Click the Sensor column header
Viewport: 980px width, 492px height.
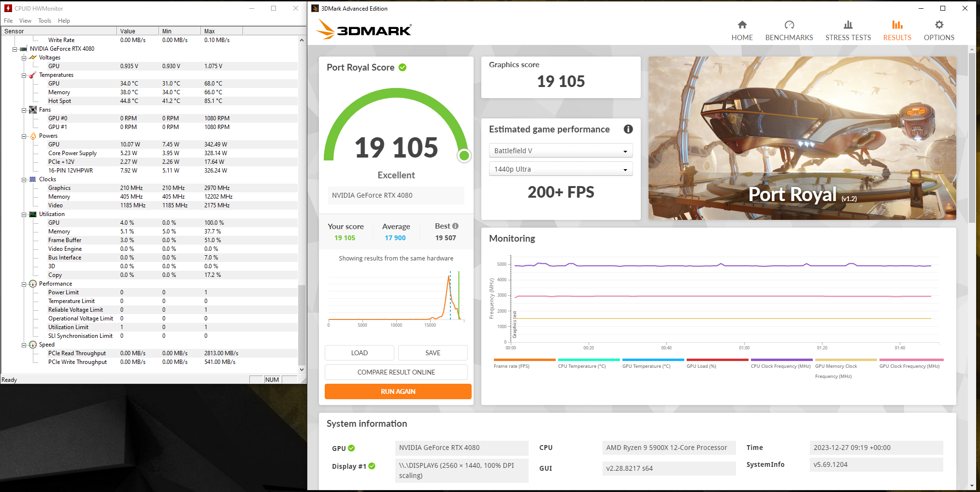coord(59,31)
